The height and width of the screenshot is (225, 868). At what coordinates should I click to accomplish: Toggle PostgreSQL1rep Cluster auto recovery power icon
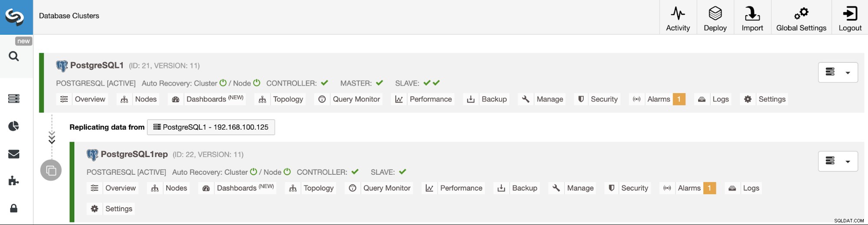tap(254, 172)
